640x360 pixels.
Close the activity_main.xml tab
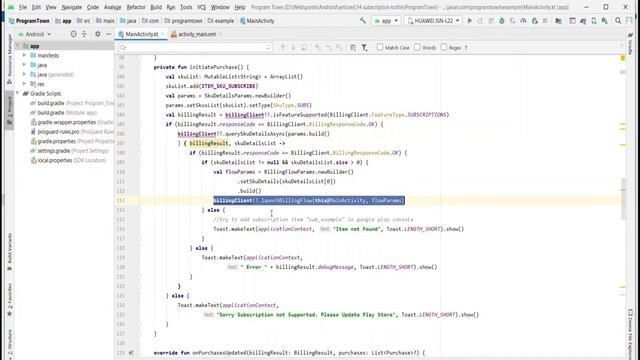(220, 34)
